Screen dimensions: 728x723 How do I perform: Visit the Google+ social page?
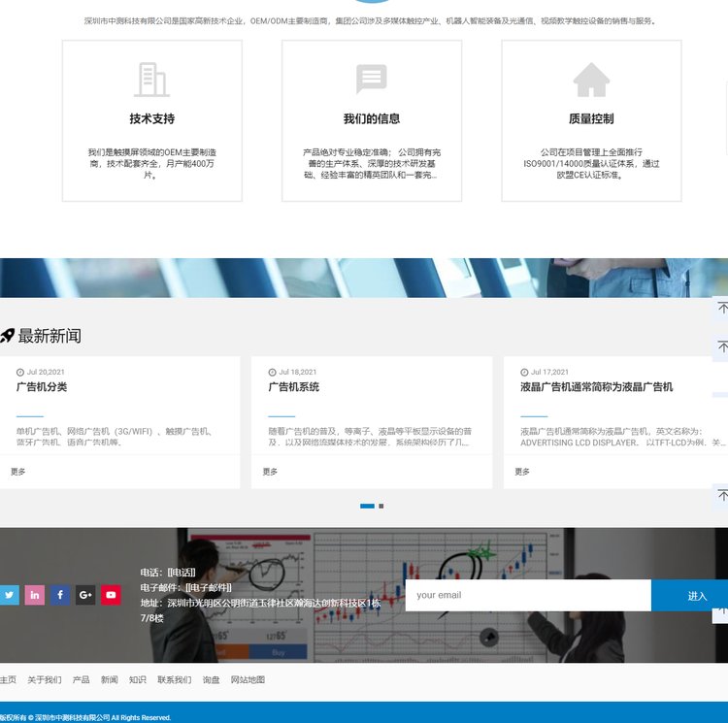coord(85,595)
